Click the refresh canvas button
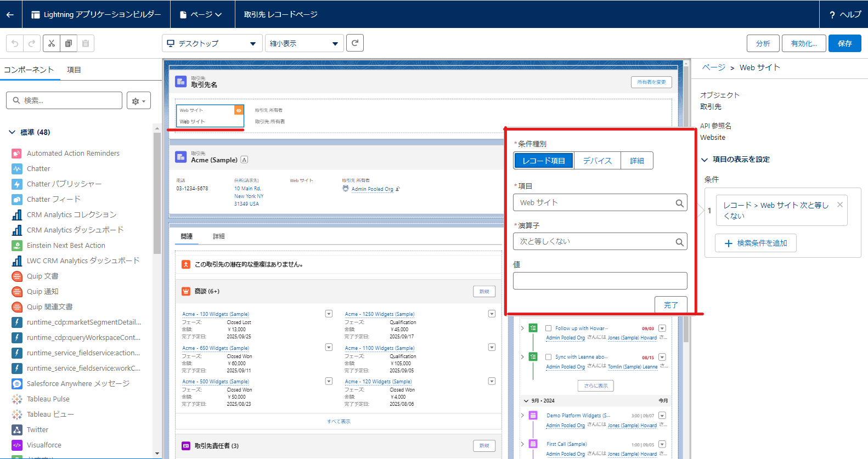Screen dimensions: 868x459 click(x=355, y=43)
